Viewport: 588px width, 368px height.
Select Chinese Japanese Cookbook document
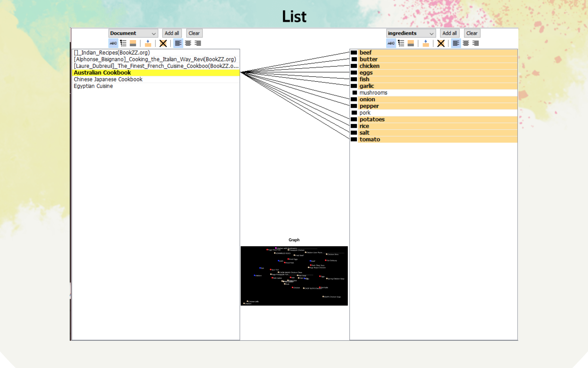tap(156, 79)
